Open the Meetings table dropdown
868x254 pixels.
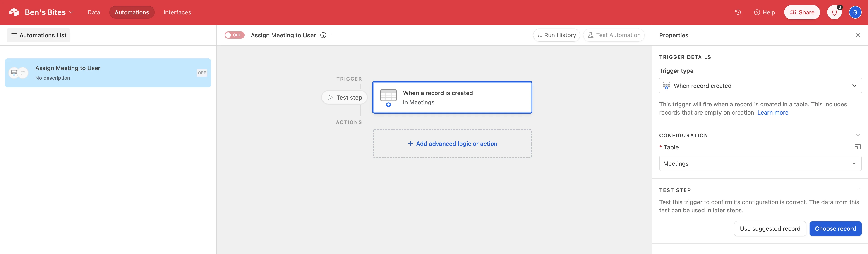click(760, 163)
